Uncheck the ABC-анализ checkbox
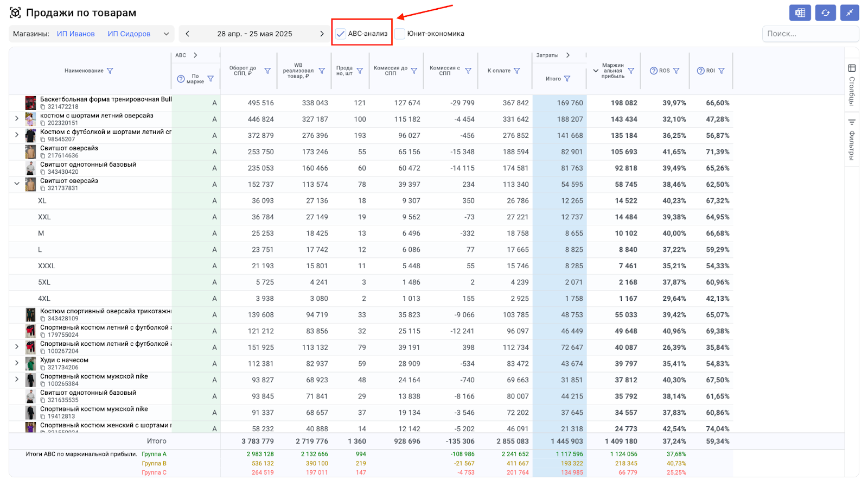 coord(341,34)
